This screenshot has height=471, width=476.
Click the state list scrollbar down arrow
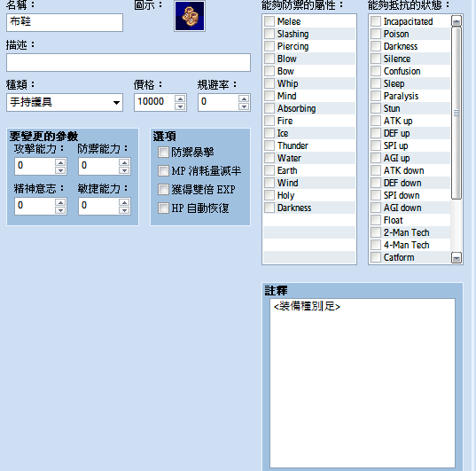[456, 258]
